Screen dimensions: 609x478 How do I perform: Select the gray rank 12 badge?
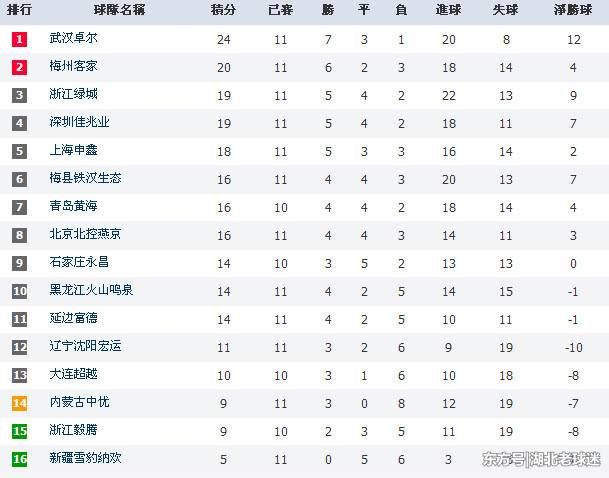coord(19,346)
